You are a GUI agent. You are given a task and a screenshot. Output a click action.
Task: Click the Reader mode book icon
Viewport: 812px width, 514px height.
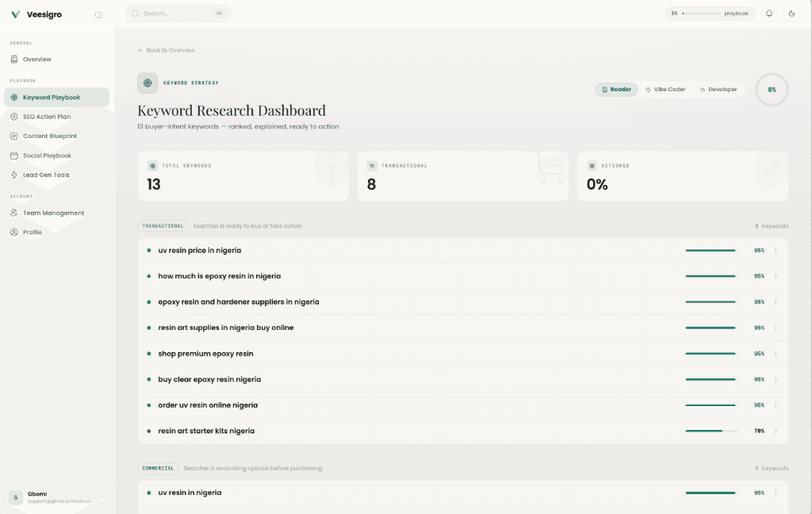coord(604,90)
